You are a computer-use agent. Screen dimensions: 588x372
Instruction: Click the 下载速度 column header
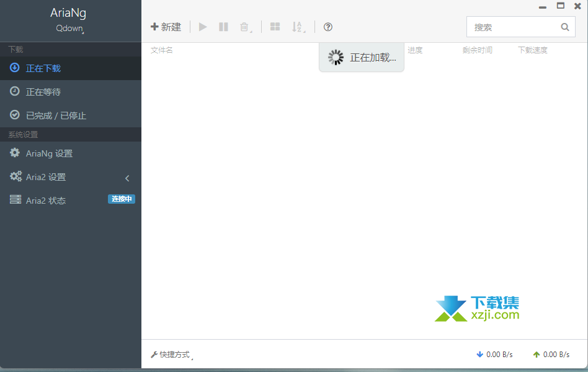click(x=533, y=50)
